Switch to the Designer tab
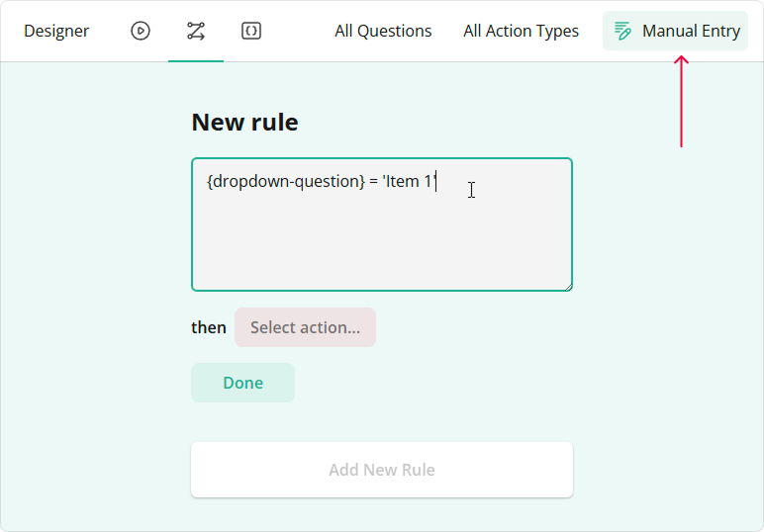The height and width of the screenshot is (532, 764). click(x=56, y=31)
